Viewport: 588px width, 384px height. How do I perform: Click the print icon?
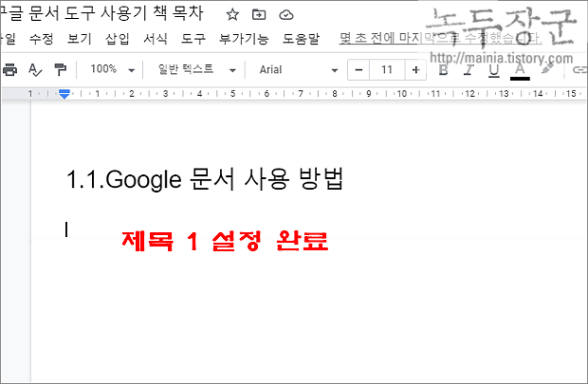9,70
